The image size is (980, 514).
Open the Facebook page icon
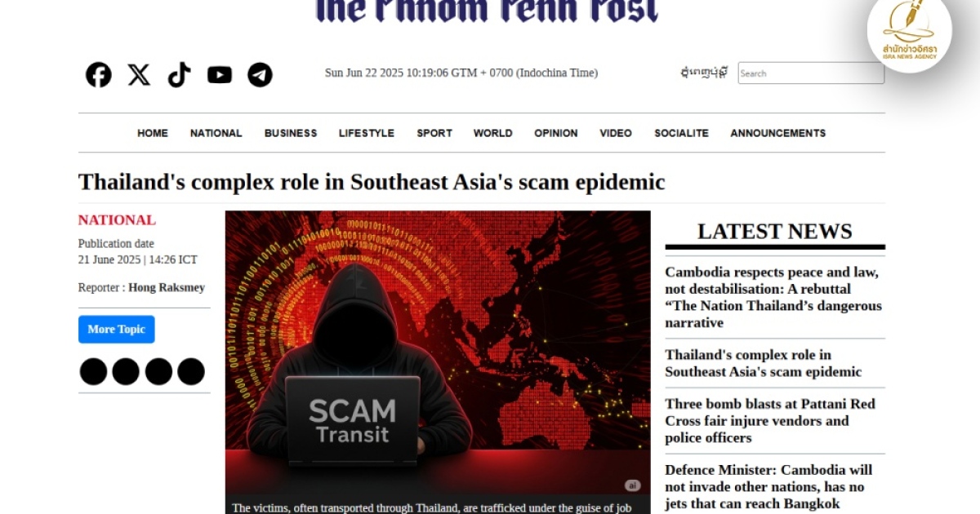(98, 75)
